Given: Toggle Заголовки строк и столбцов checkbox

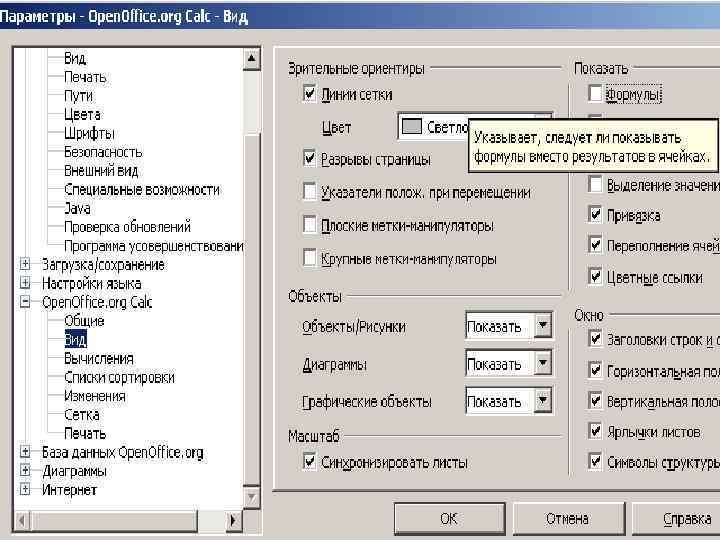Looking at the screenshot, I should point(595,339).
